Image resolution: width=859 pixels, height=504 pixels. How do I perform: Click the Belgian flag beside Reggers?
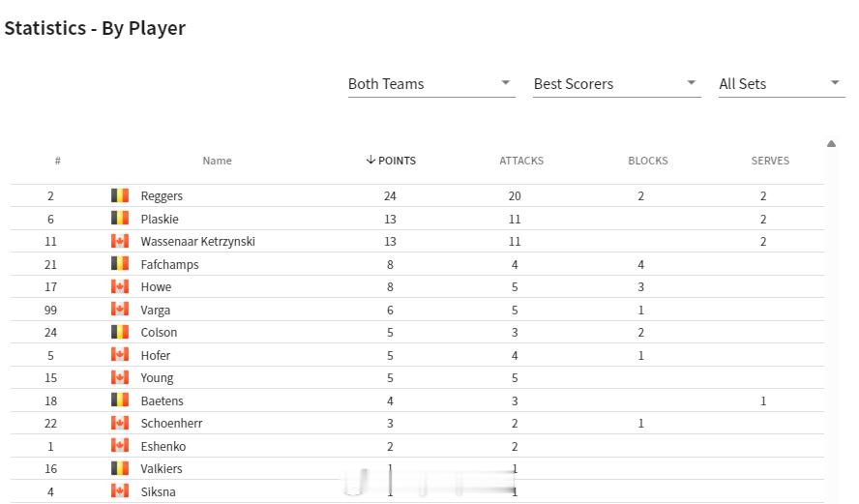pos(120,195)
